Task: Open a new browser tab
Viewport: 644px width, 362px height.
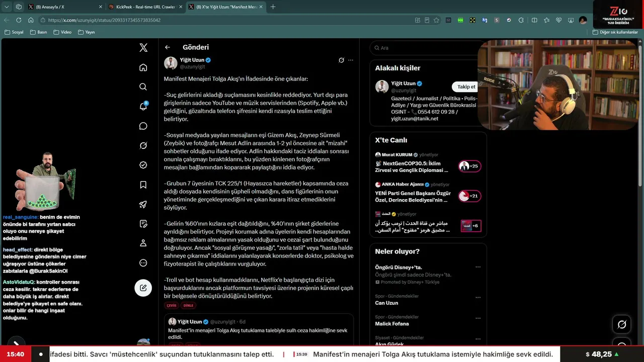Action: pos(273,7)
